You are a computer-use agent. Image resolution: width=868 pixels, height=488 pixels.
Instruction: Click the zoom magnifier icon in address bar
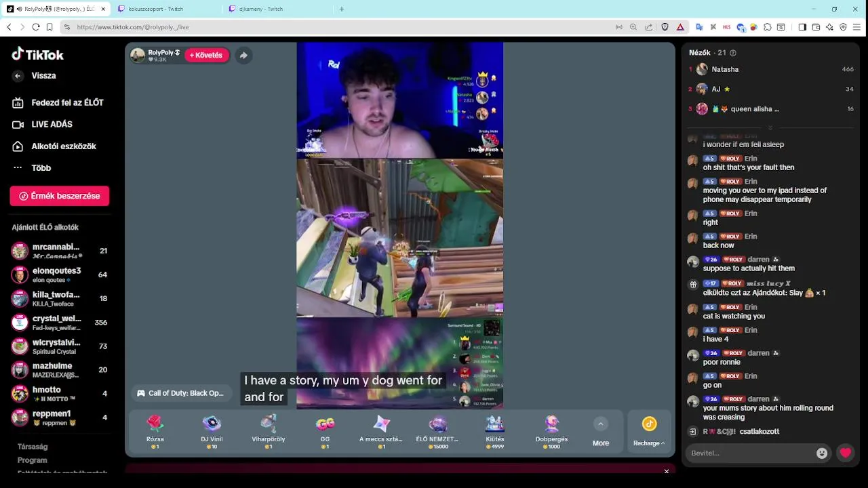[x=633, y=27]
